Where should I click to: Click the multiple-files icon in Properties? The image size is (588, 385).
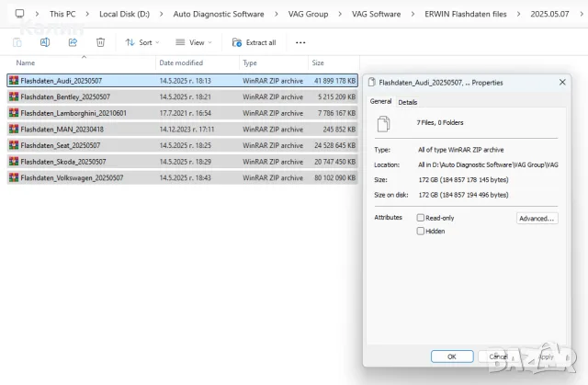383,124
